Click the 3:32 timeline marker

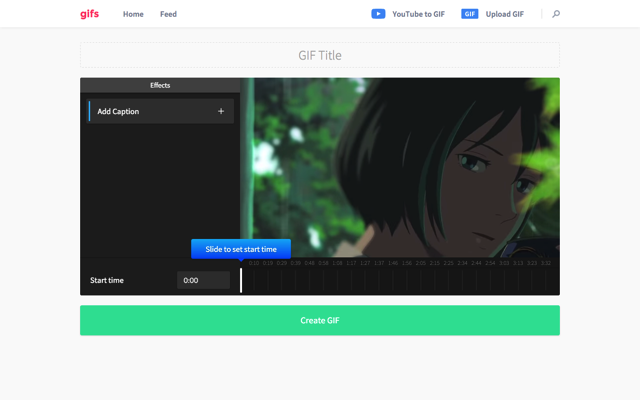[546, 263]
